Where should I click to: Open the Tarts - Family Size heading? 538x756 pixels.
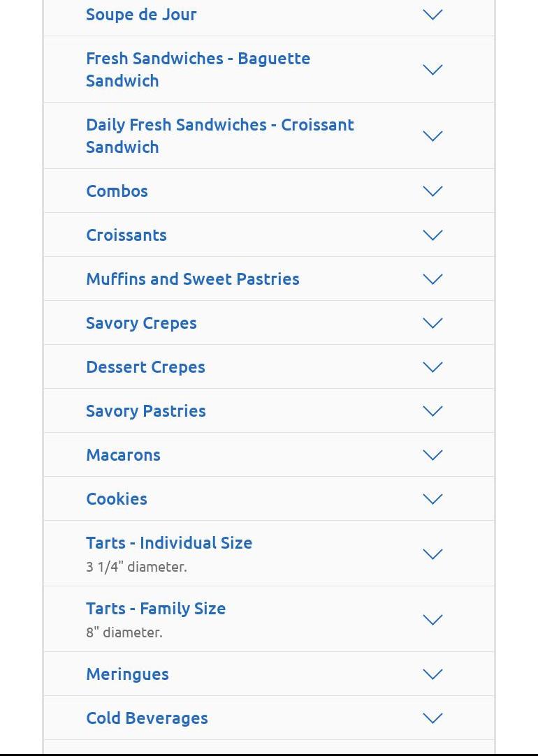pyautogui.click(x=156, y=609)
